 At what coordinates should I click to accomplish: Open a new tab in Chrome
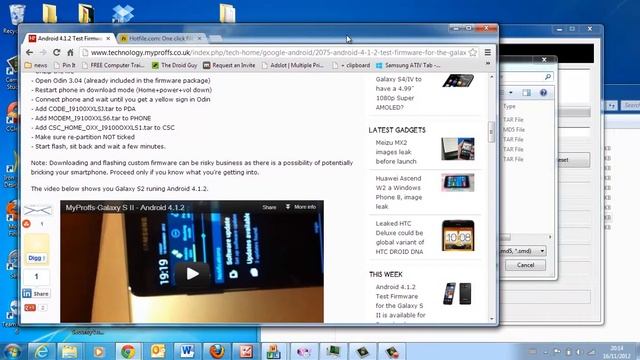216,38
